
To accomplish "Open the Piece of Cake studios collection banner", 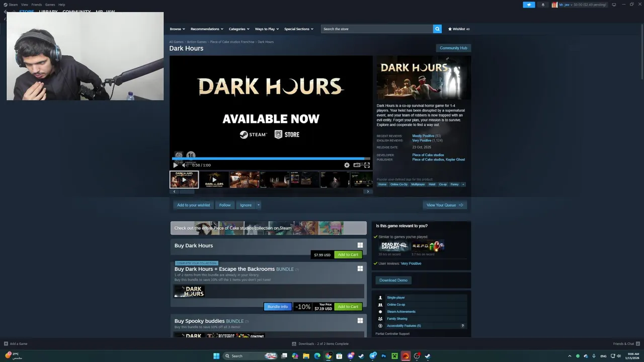I will (268, 228).
